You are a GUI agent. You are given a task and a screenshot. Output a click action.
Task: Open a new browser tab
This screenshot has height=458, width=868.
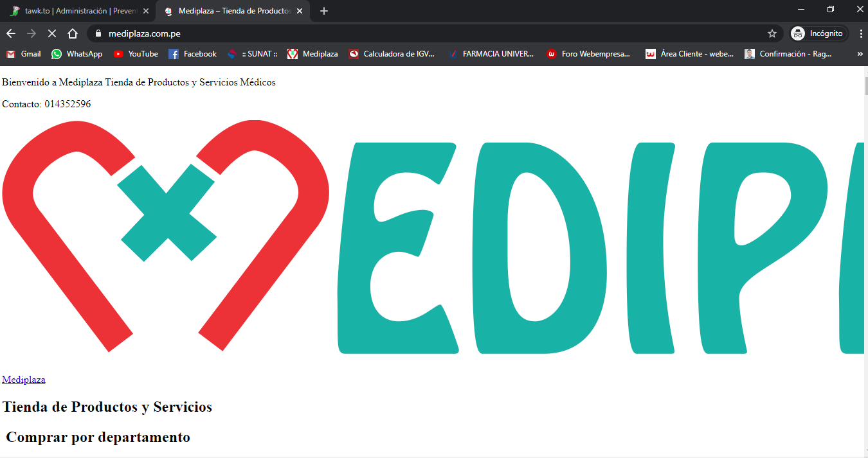pyautogui.click(x=324, y=11)
